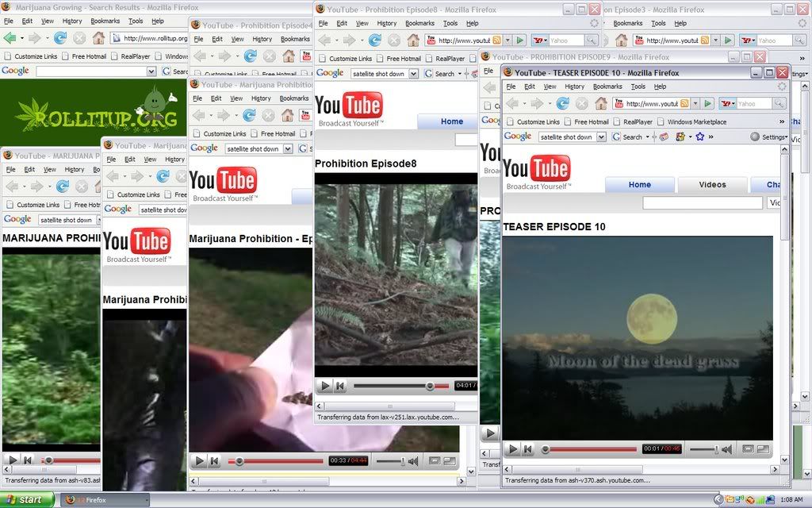Screen dimensions: 812x508
Task: Rewind TEASER EPISODE 10 video to start
Action: (527, 449)
